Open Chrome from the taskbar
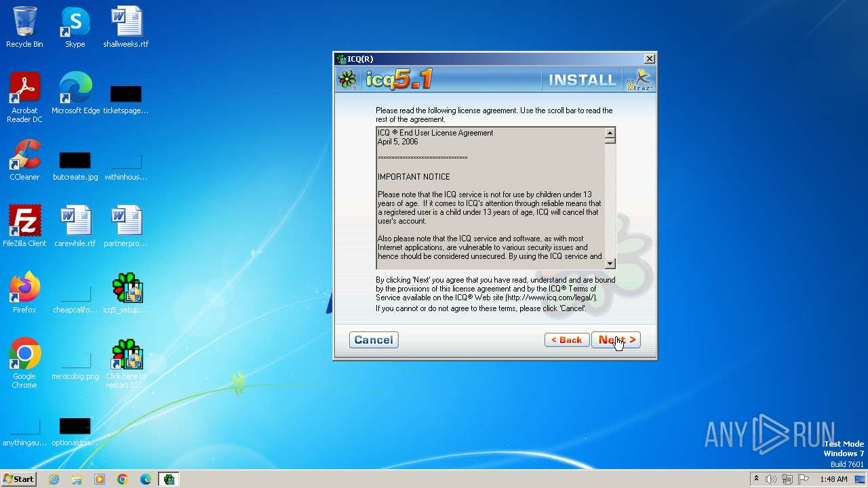Image resolution: width=868 pixels, height=488 pixels. click(x=123, y=479)
